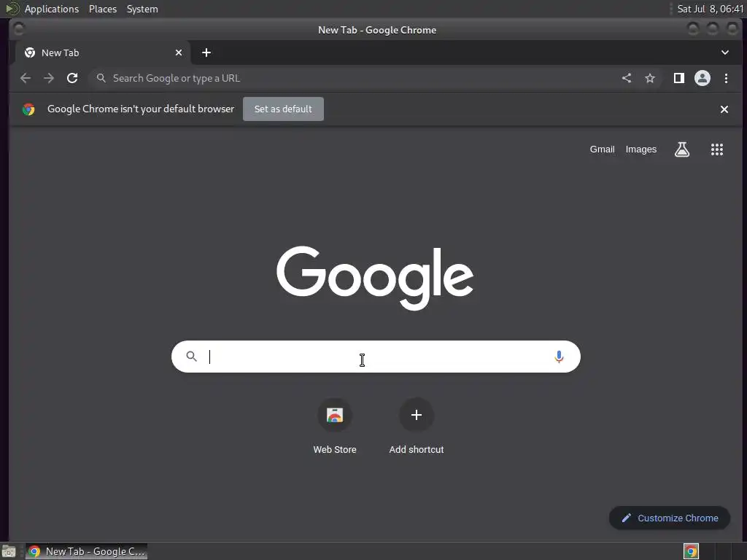The height and width of the screenshot is (560, 747).
Task: Open the Images link
Action: pos(640,149)
